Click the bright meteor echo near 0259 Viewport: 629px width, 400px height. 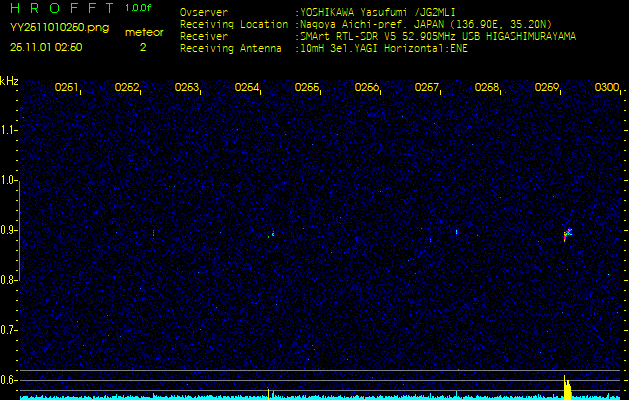[x=567, y=234]
